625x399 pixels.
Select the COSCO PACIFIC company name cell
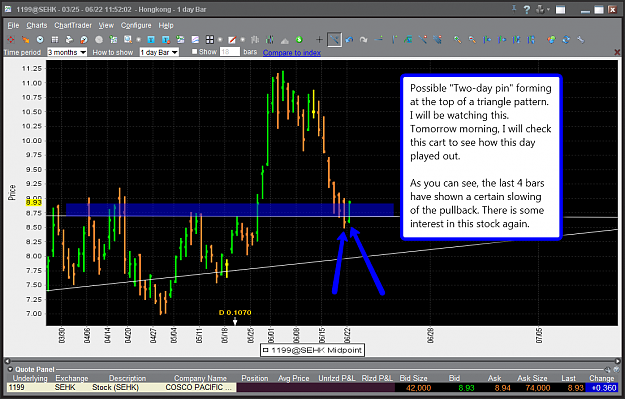(x=198, y=387)
